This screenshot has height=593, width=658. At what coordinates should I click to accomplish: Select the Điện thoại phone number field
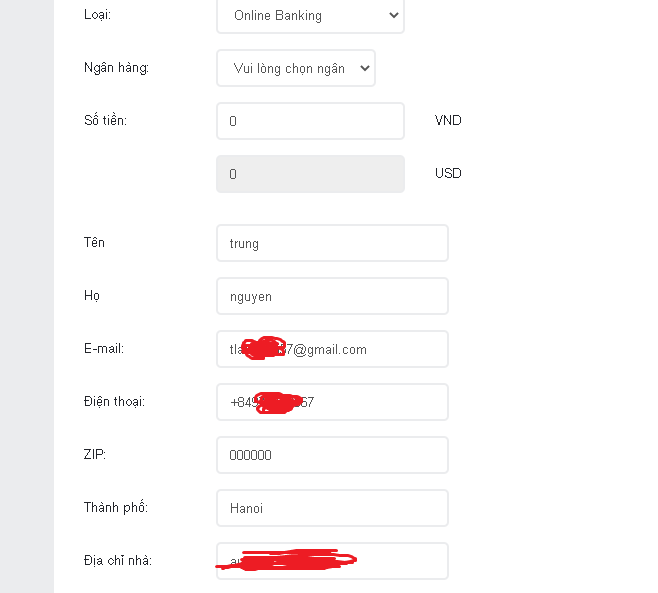(x=332, y=402)
